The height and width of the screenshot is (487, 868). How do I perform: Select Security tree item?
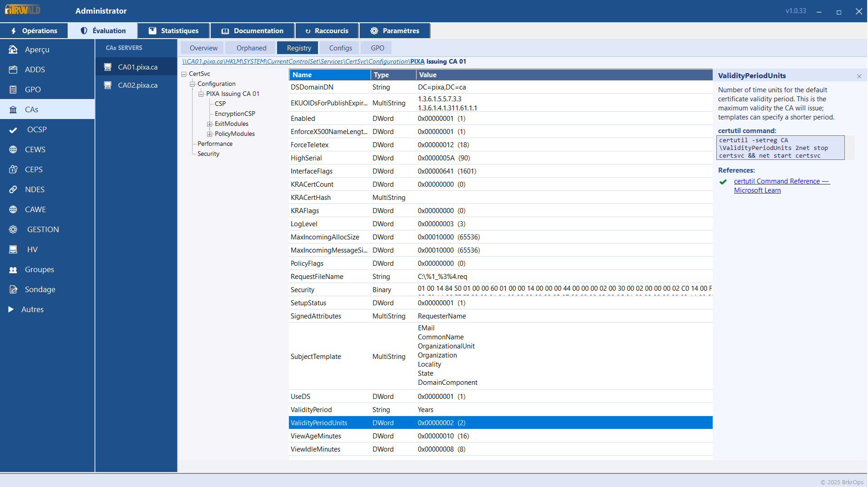[208, 154]
